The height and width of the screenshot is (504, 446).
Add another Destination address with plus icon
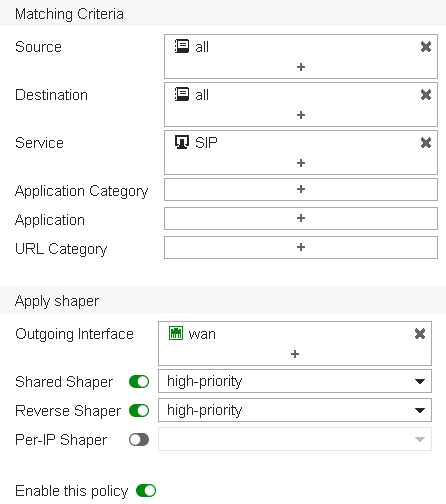[301, 115]
